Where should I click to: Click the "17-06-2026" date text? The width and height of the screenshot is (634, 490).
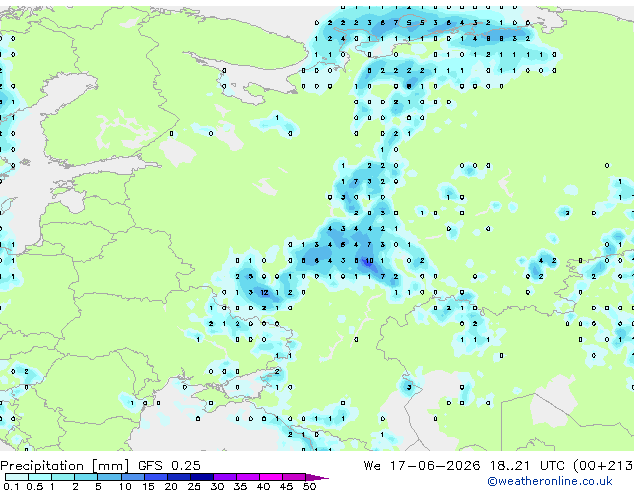(435, 465)
